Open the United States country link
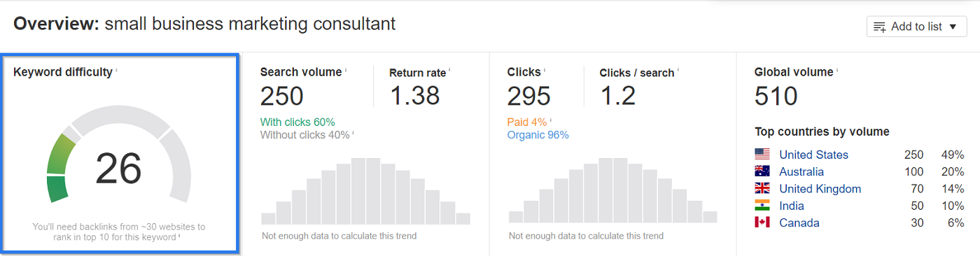Image resolution: width=980 pixels, height=256 pixels. (x=813, y=155)
